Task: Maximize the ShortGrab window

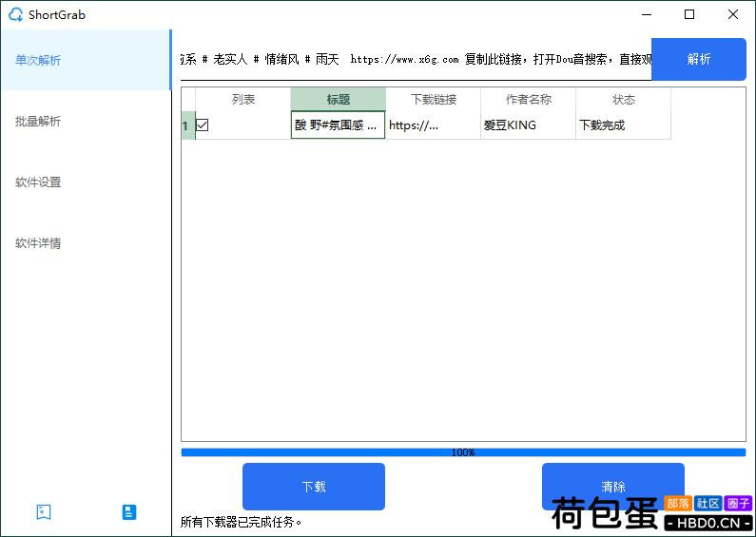Action: point(689,14)
